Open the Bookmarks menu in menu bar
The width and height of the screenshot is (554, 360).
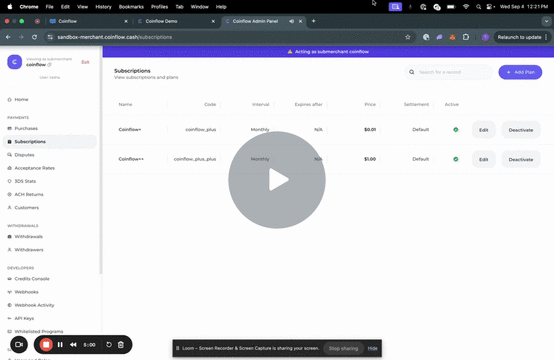131,7
